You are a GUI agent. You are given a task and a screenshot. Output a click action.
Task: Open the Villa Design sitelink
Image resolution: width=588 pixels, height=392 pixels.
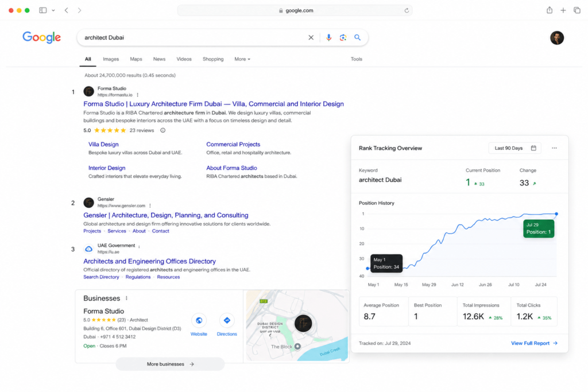click(x=103, y=144)
